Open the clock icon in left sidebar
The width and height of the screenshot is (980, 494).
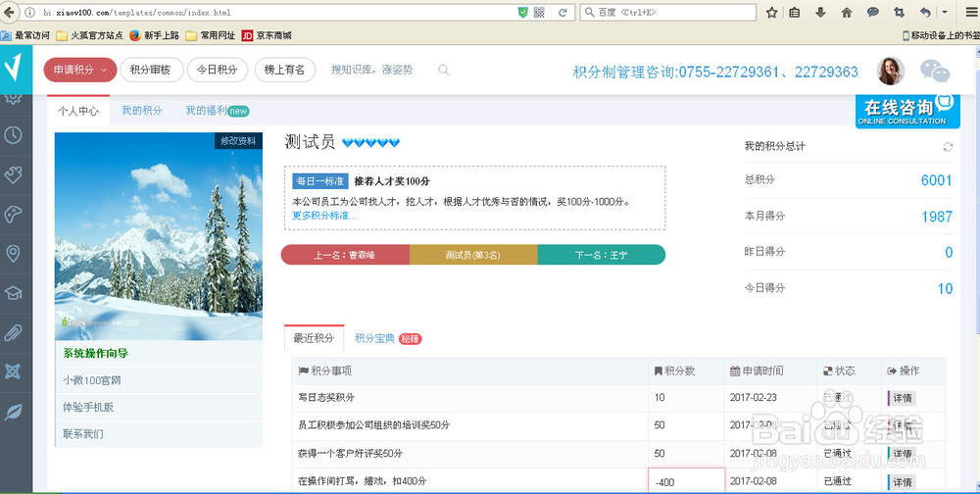click(13, 135)
